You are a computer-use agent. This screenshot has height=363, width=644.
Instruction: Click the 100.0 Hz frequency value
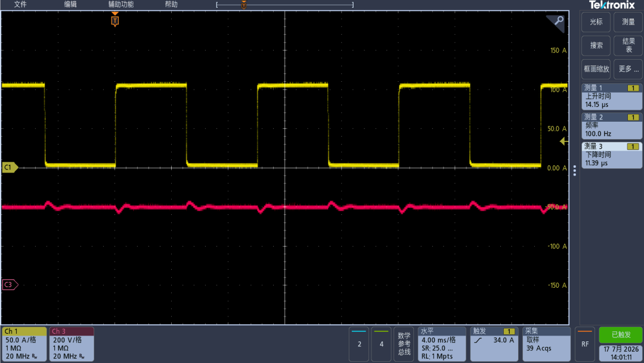pyautogui.click(x=598, y=134)
